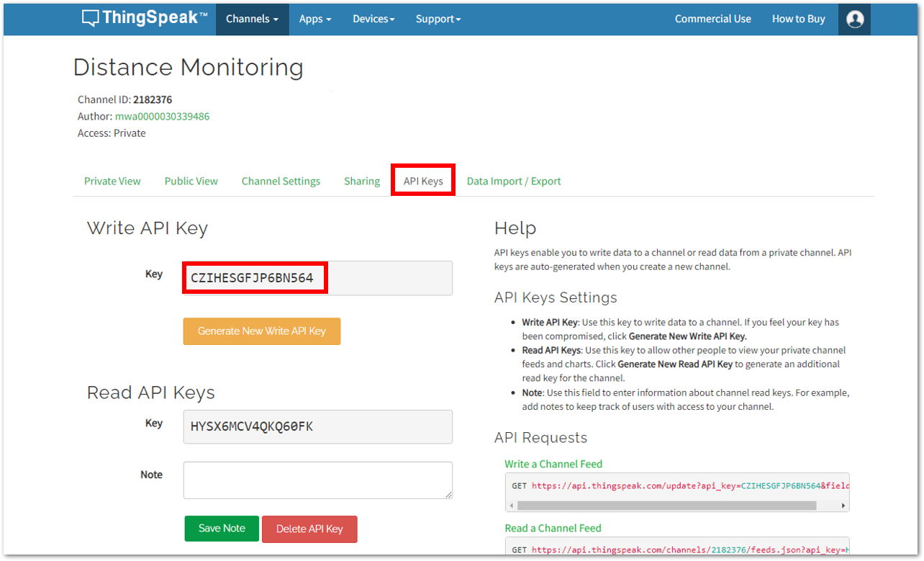This screenshot has width=924, height=561.
Task: Focus the Note text area
Action: pyautogui.click(x=318, y=480)
